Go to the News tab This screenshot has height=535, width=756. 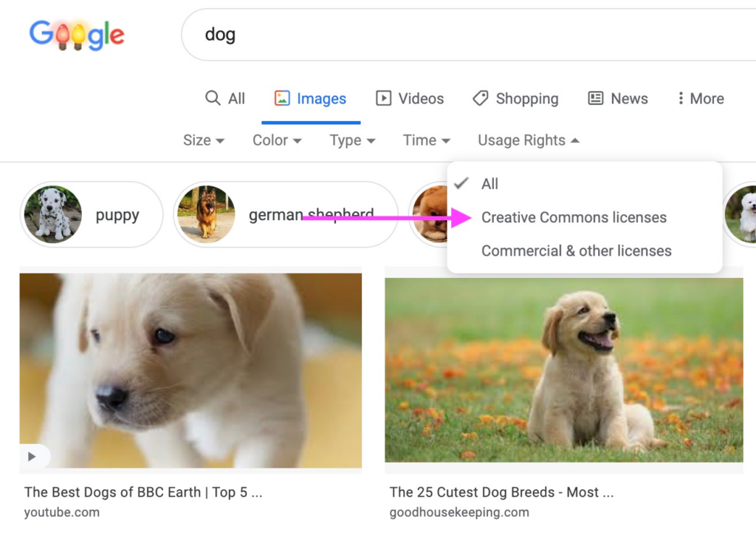tap(618, 98)
